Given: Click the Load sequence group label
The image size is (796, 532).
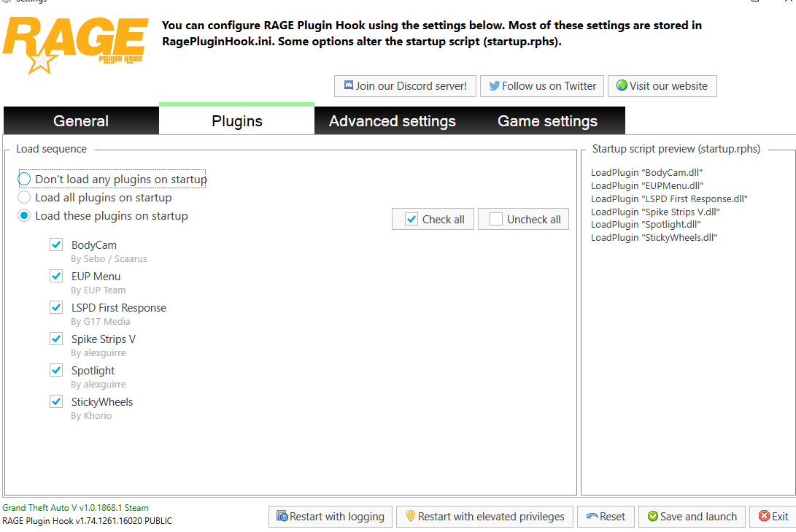Looking at the screenshot, I should click(x=51, y=149).
